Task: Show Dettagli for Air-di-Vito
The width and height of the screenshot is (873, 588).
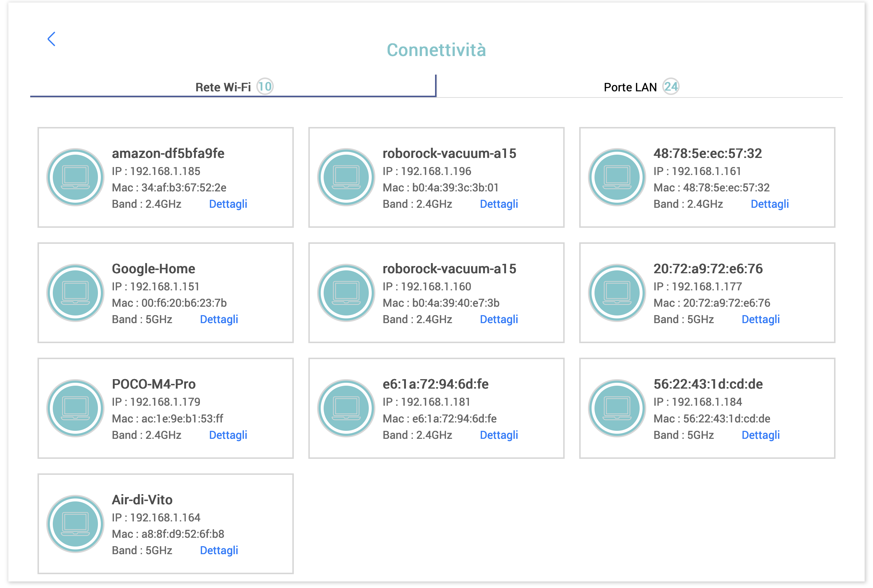Action: coord(219,551)
